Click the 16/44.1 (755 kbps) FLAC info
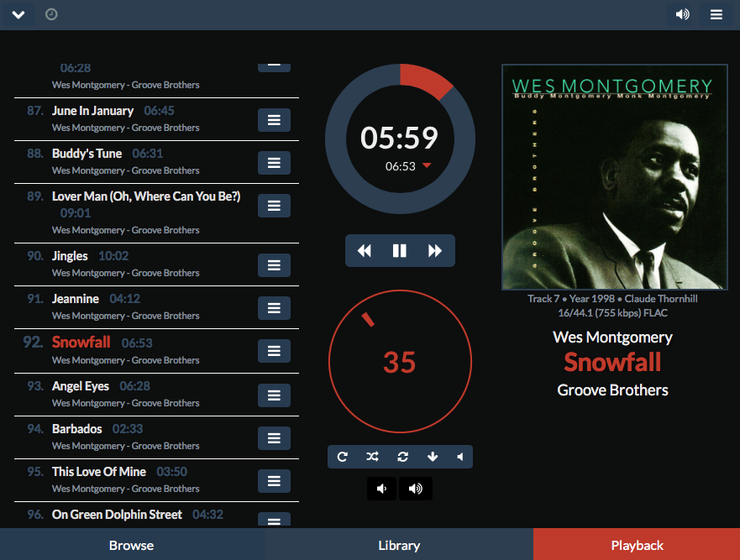This screenshot has height=560, width=740. tap(612, 313)
